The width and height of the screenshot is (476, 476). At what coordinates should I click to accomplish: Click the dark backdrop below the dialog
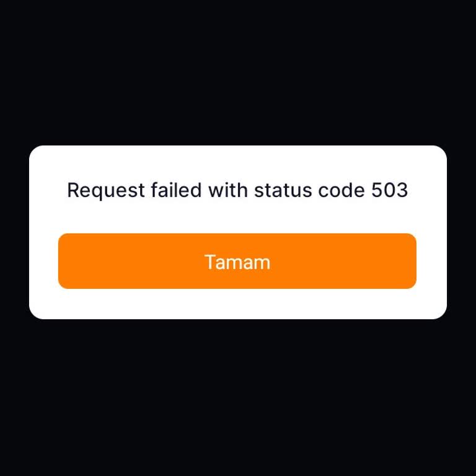[x=238, y=398]
